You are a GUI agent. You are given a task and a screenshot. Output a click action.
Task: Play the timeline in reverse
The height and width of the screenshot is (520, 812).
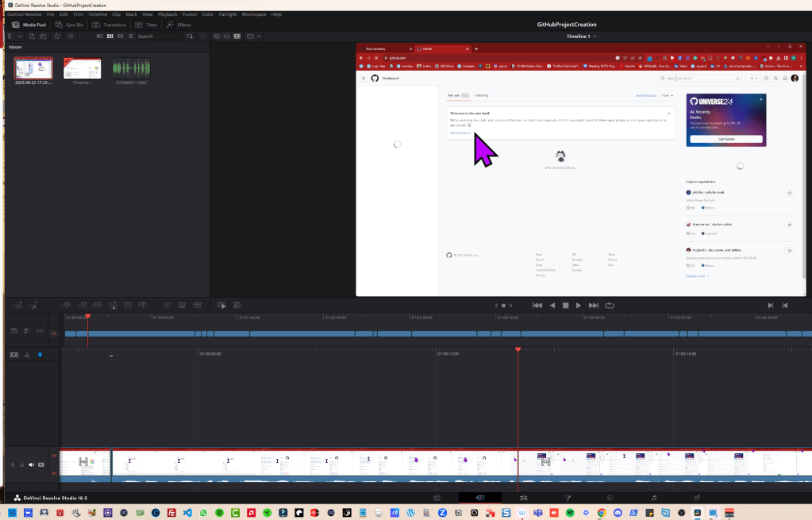pyautogui.click(x=552, y=306)
